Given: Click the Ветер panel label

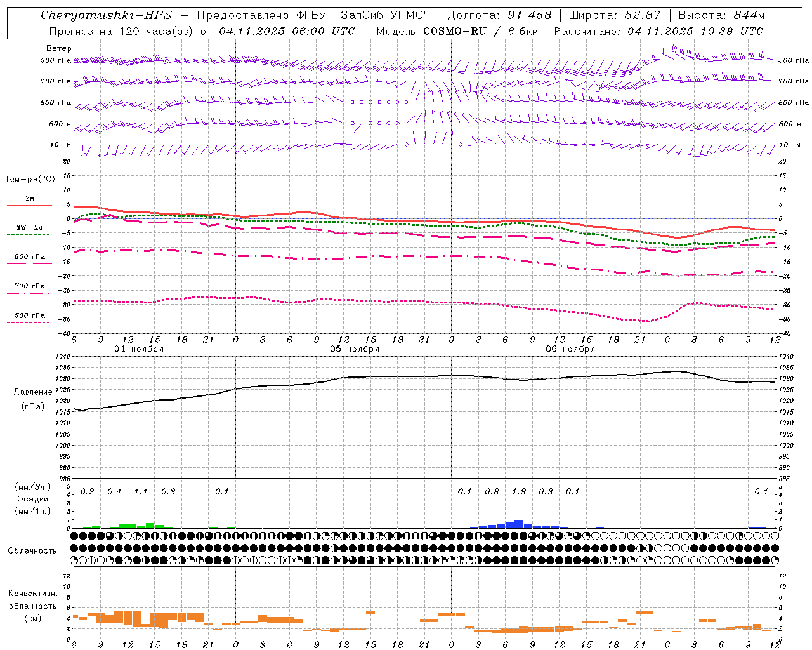Looking at the screenshot, I should [x=59, y=48].
